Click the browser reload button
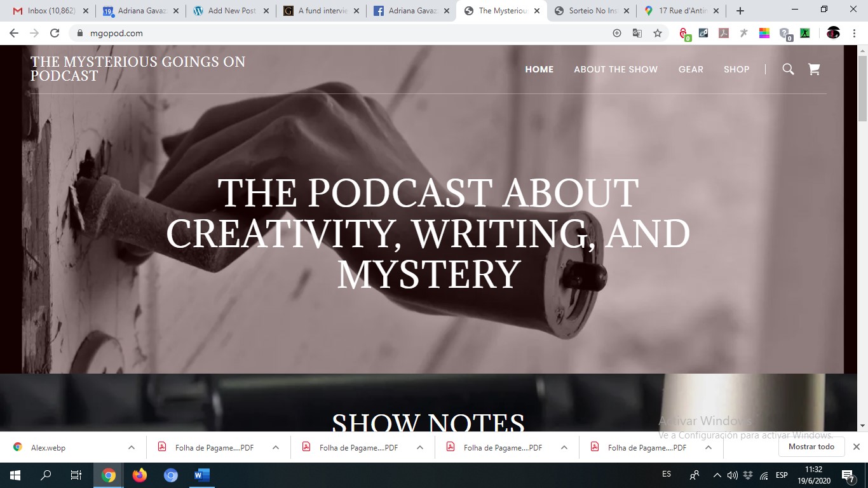The width and height of the screenshot is (868, 488). [x=55, y=33]
